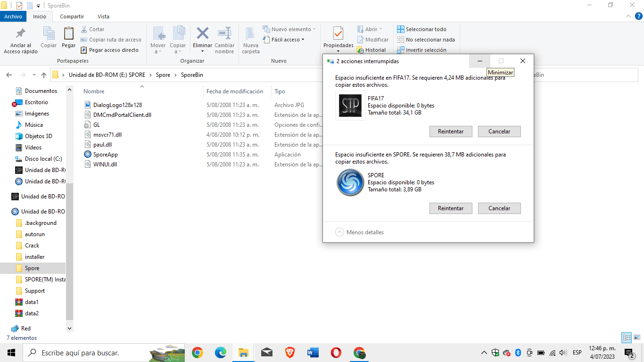The width and height of the screenshot is (644, 362).
Task: Click Pegar acceso directo
Action: tap(109, 50)
